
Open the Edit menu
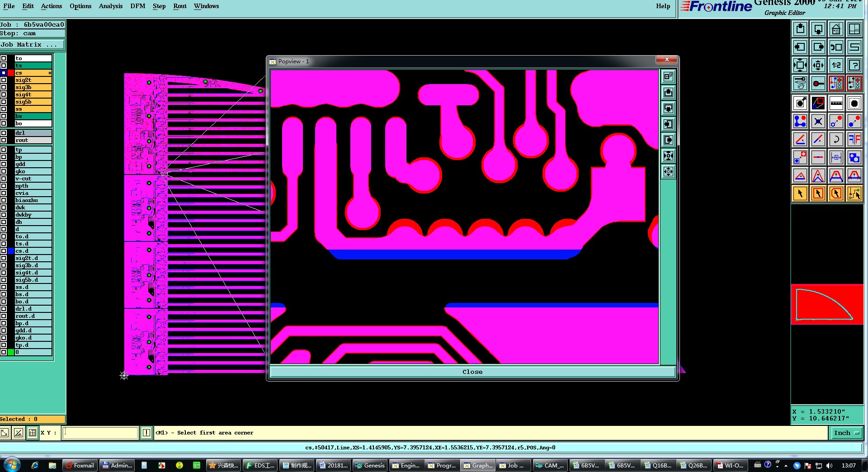(28, 6)
